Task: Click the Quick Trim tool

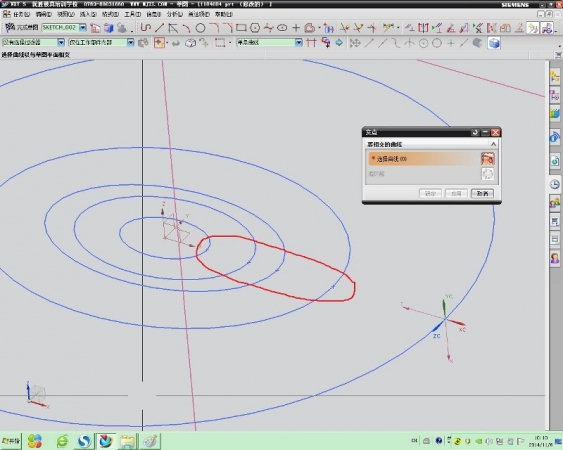Action: [x=344, y=28]
